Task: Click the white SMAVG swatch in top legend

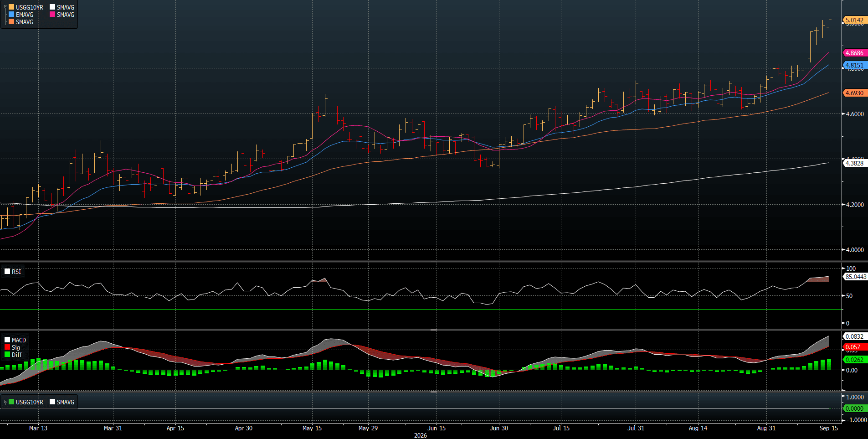Action: [x=52, y=7]
